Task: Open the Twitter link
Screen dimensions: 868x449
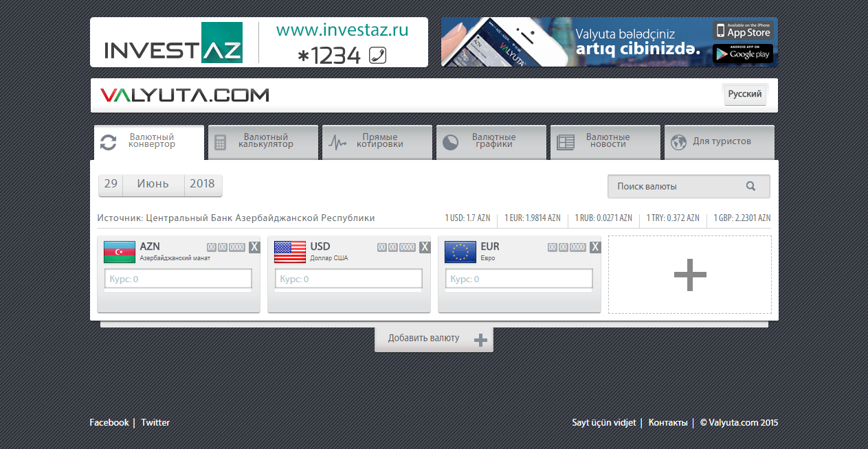Action: [x=155, y=423]
